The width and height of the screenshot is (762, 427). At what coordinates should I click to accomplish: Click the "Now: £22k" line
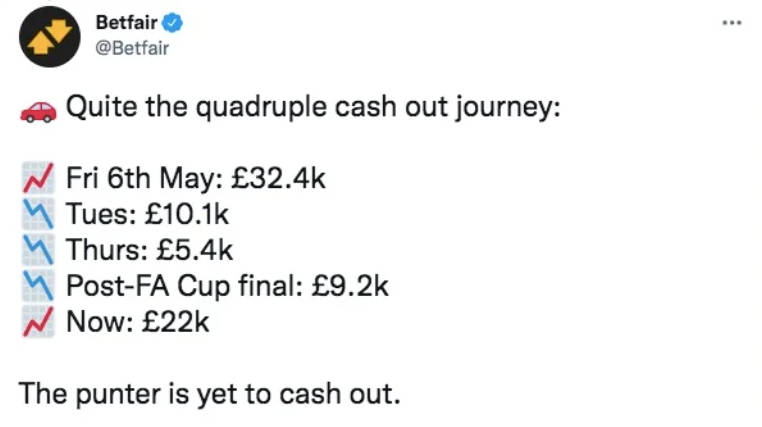coord(139,323)
